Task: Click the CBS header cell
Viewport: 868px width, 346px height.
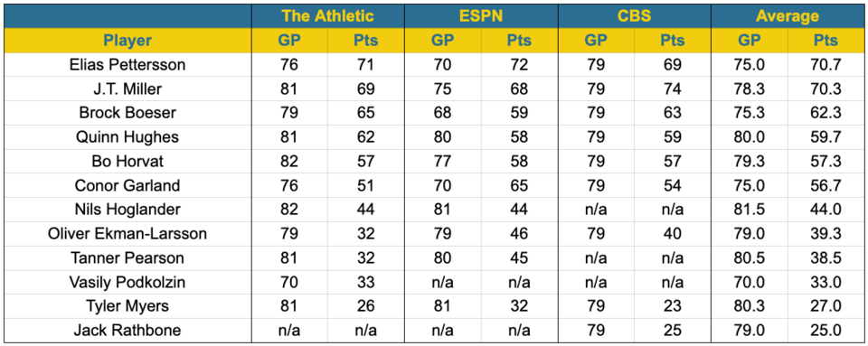Action: [635, 16]
